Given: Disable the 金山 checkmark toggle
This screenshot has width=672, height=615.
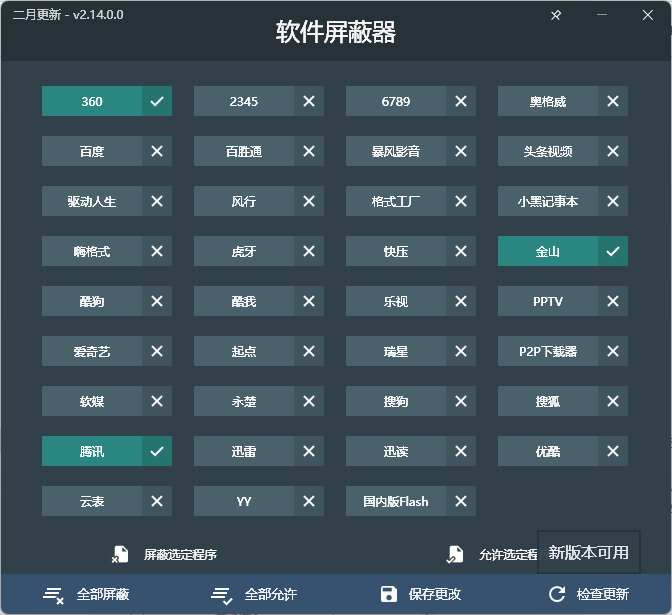Looking at the screenshot, I should click(613, 251).
